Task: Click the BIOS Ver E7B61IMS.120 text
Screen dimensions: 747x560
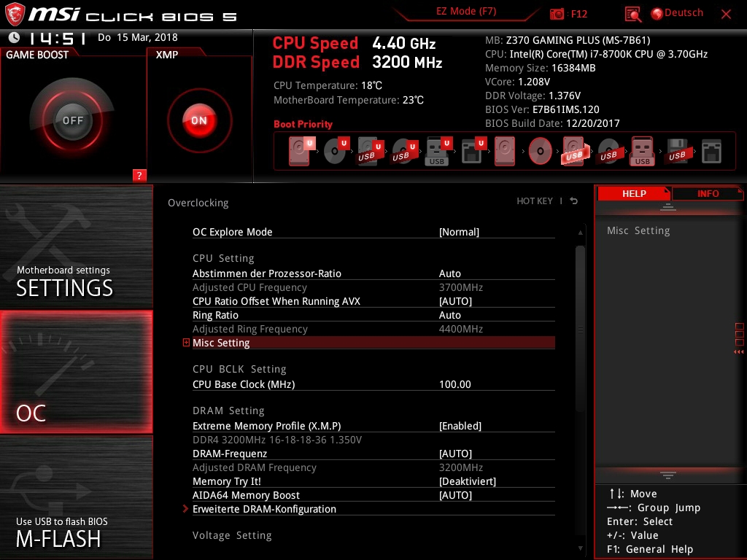Action: point(542,109)
